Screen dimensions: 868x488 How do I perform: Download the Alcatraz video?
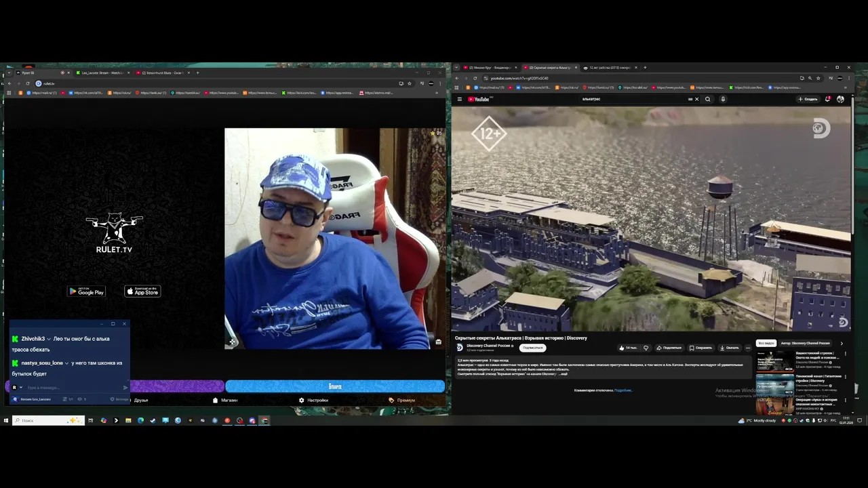[730, 348]
